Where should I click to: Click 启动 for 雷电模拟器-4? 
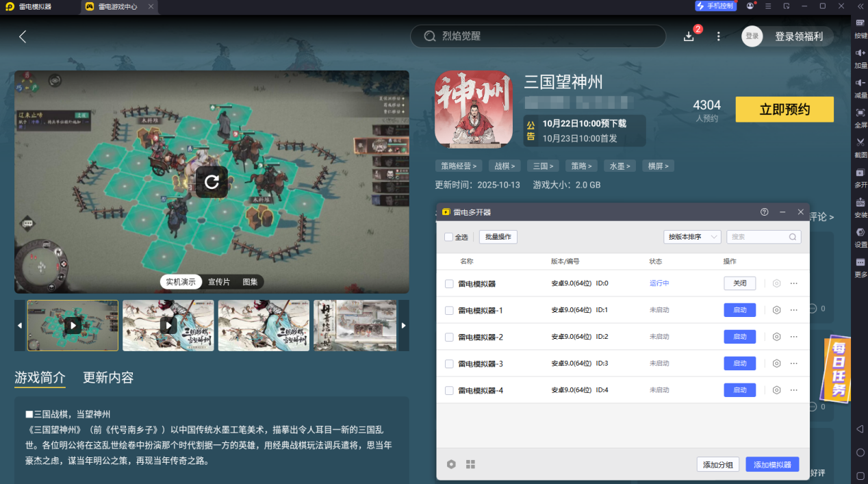pyautogui.click(x=740, y=390)
